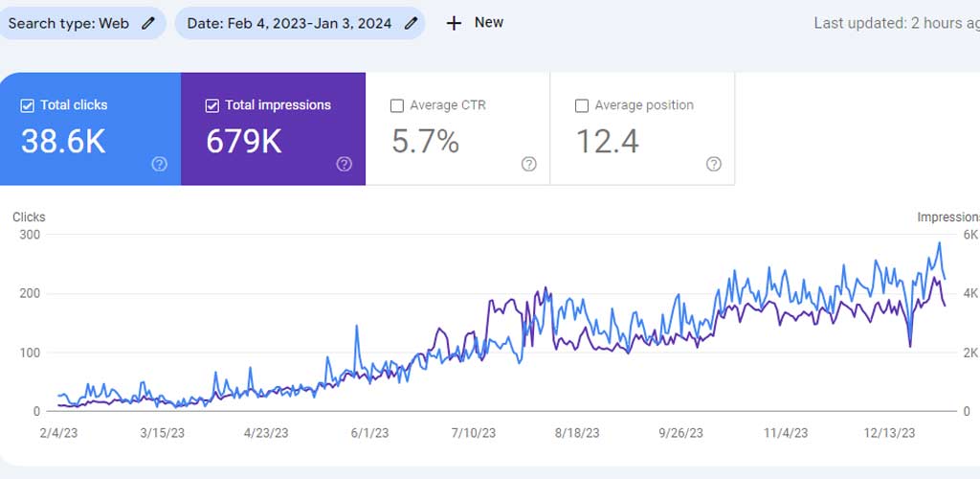Edit the Date range filter pencil icon

410,24
